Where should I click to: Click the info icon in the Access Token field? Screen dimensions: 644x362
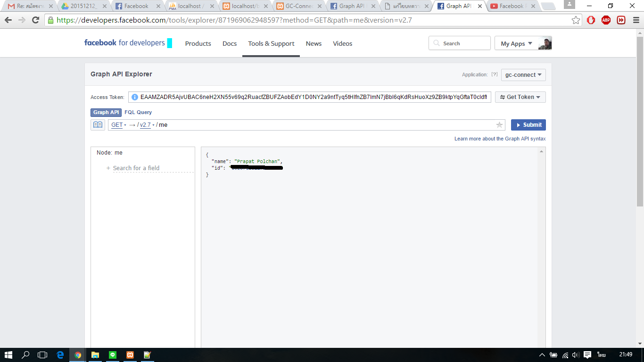pos(135,97)
